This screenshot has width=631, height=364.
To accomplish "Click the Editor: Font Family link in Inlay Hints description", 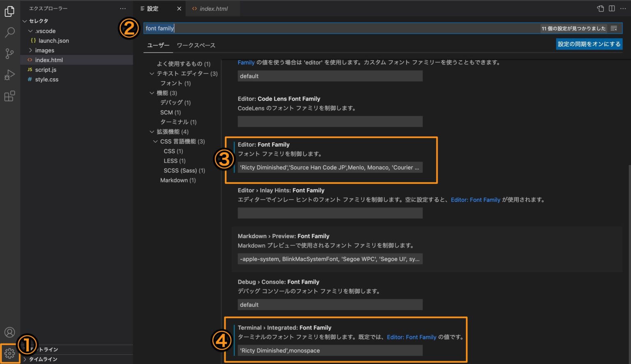I will [475, 200].
